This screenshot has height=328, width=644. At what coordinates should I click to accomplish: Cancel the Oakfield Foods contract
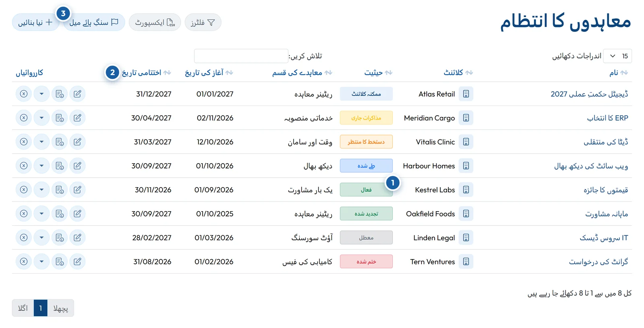click(24, 214)
